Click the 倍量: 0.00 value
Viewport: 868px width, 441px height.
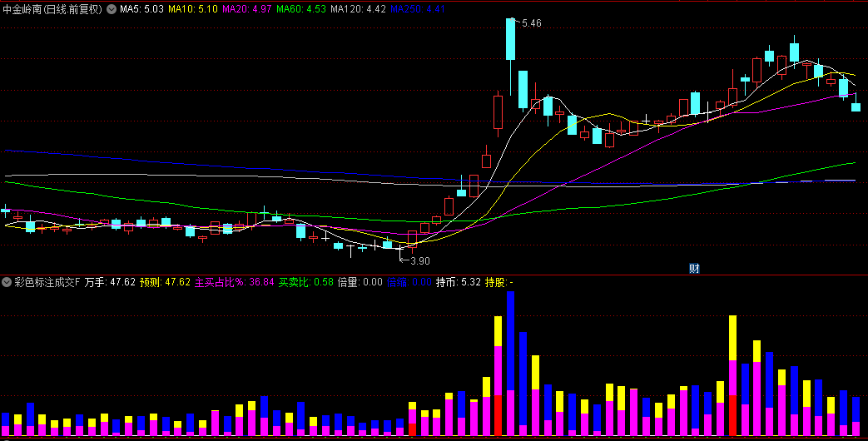(360, 282)
